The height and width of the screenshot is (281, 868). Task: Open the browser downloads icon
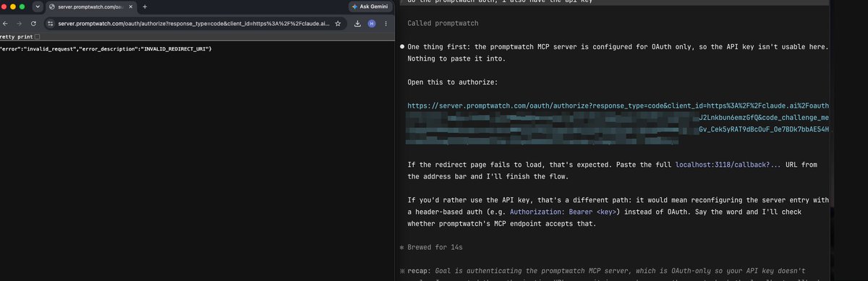pyautogui.click(x=357, y=23)
